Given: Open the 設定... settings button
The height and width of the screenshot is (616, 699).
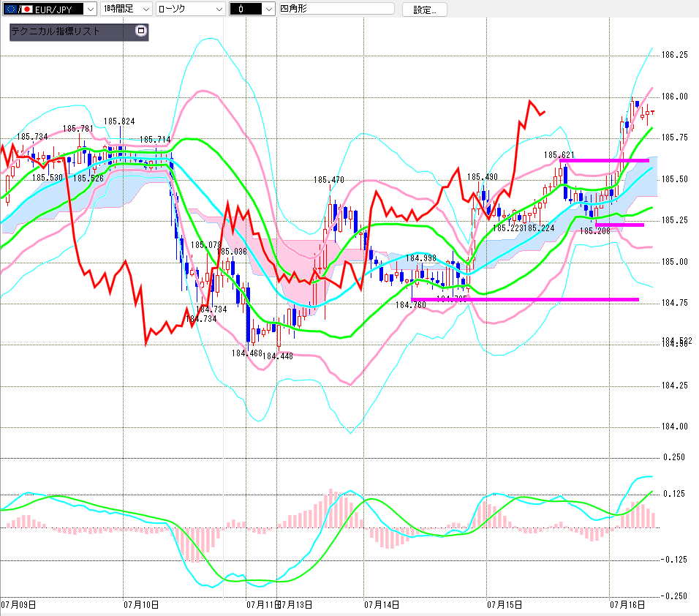Looking at the screenshot, I should click(424, 10).
